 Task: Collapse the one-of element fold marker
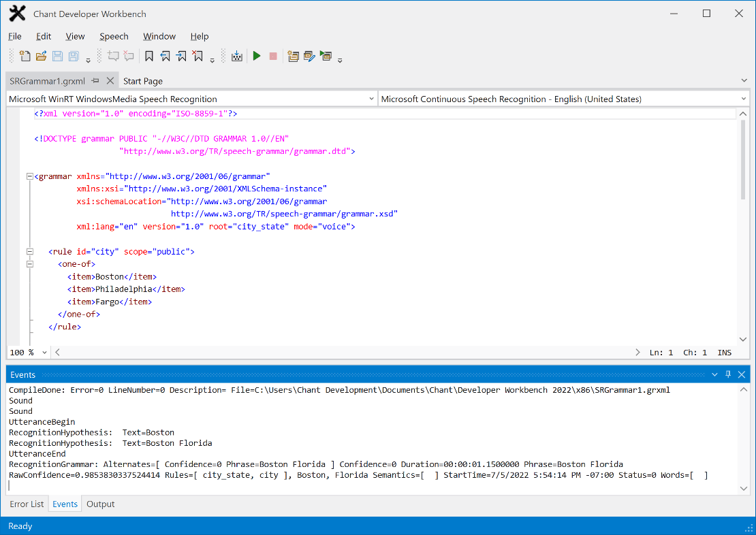(30, 264)
